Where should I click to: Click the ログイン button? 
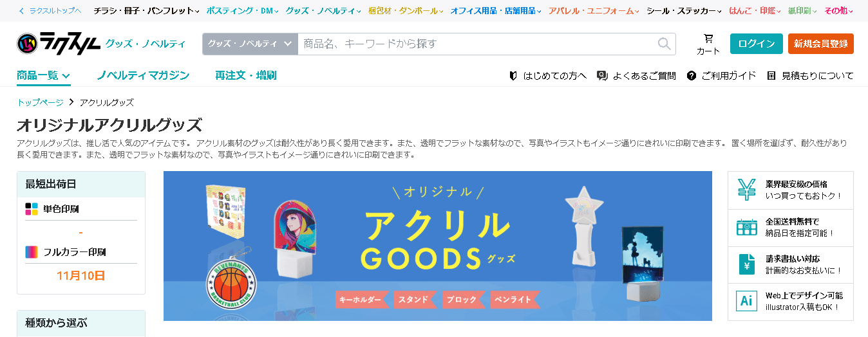point(756,44)
